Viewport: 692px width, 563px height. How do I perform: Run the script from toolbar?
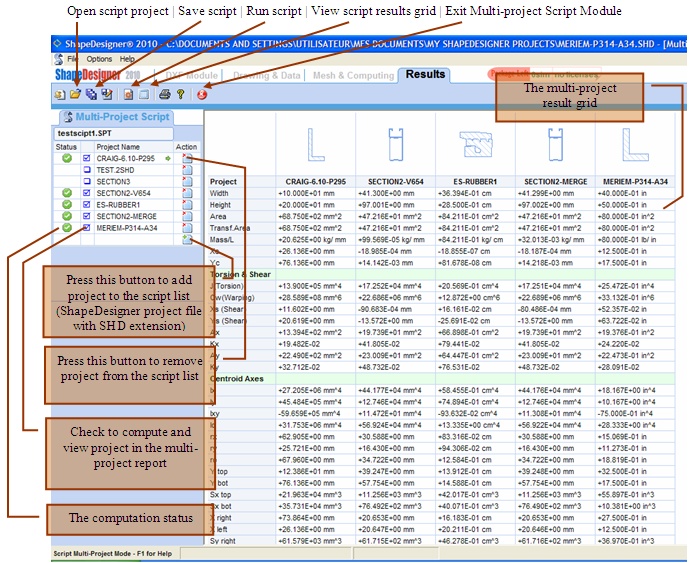128,94
